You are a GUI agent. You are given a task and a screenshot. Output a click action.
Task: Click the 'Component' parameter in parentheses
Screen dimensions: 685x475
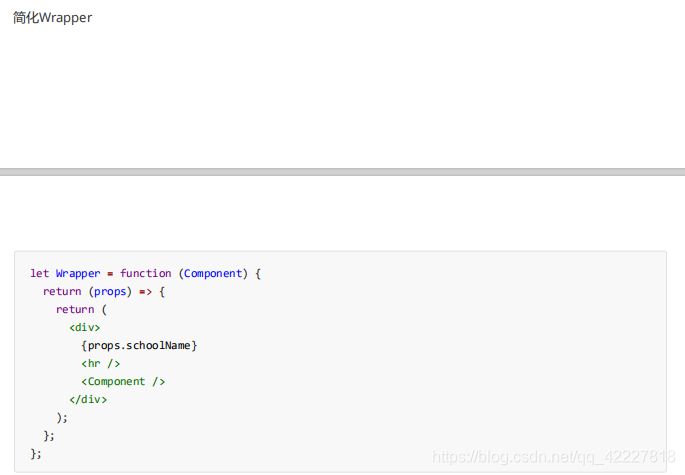pos(213,274)
